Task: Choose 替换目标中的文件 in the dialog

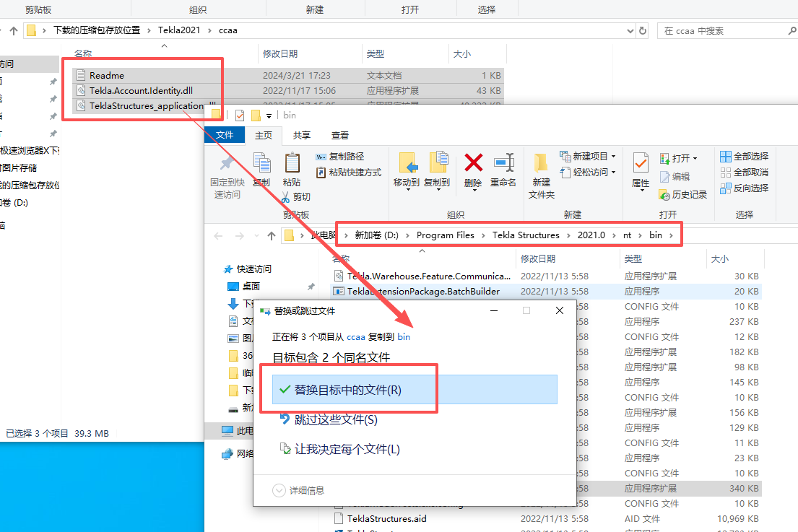Action: (x=347, y=388)
